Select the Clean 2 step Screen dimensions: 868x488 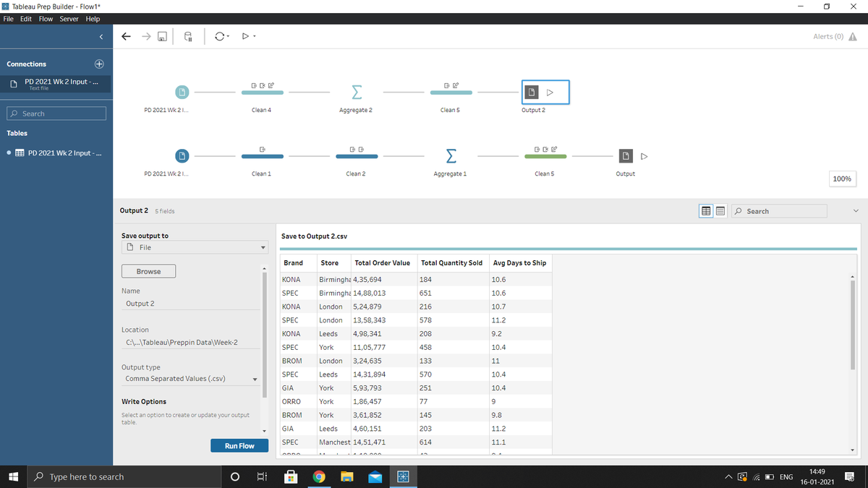[356, 155]
